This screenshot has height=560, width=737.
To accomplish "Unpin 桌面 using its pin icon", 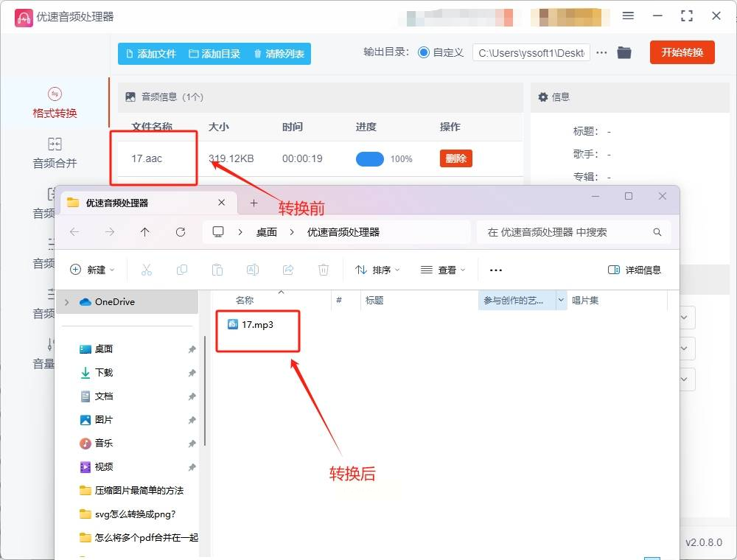I will click(192, 349).
